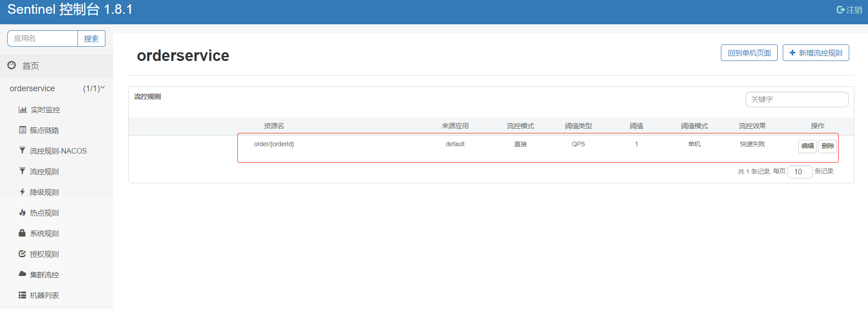Click the 搜索 button
This screenshot has width=868, height=309.
click(x=91, y=39)
